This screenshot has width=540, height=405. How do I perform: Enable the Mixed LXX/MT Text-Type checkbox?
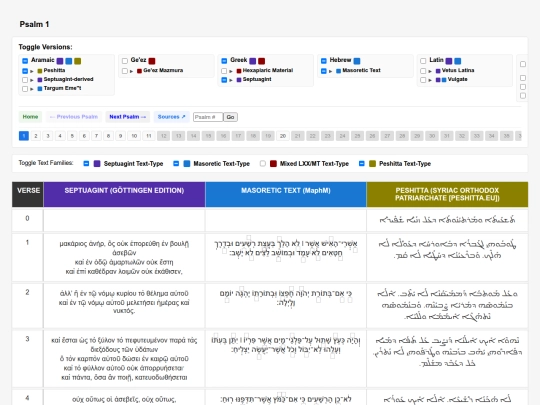pos(263,164)
